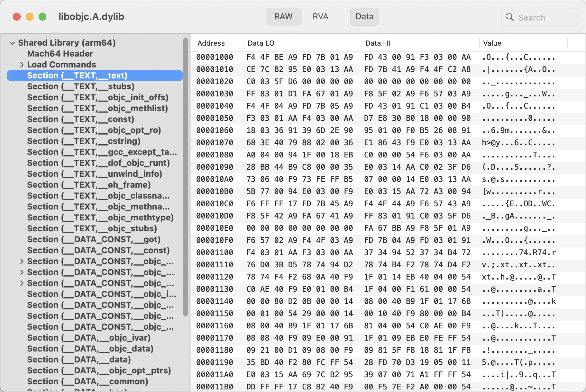Open Section (__DATA_CONST,__const)
This screenshot has width=586, height=392.
tap(98, 250)
